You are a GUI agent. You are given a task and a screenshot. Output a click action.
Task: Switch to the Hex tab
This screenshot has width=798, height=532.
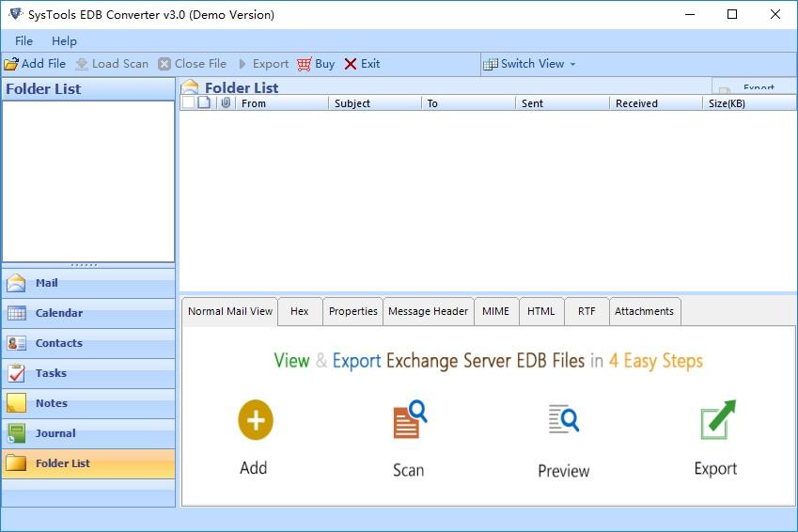[x=300, y=311]
